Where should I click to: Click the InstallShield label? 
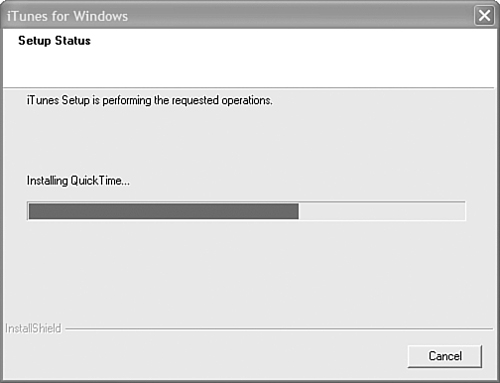tap(33, 328)
